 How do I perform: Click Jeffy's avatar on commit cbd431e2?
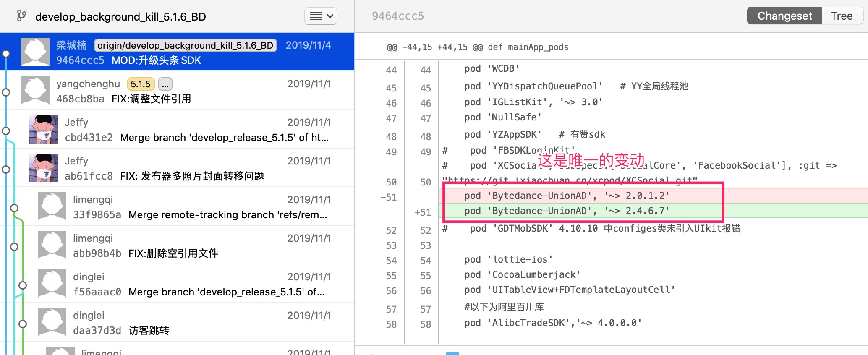pos(44,129)
